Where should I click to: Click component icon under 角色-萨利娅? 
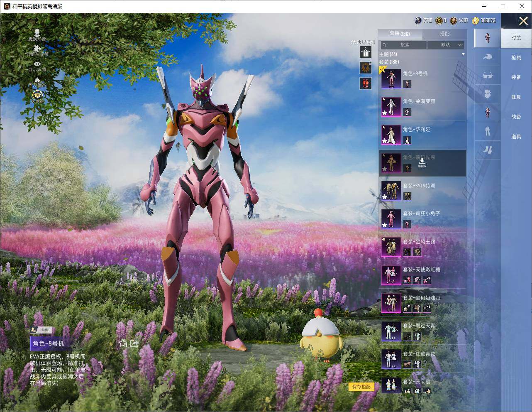coord(407,140)
